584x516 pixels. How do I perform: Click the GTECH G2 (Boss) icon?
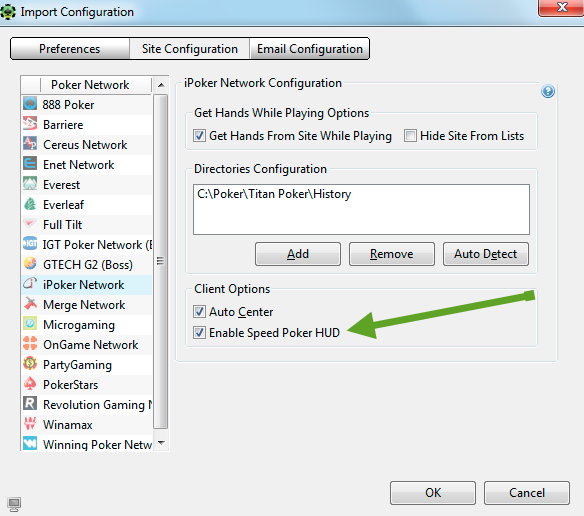coord(30,264)
